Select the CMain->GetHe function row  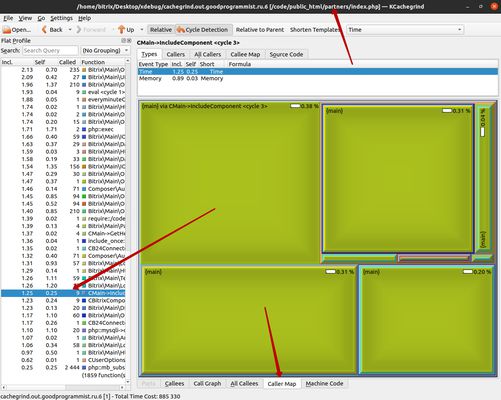coord(63,234)
